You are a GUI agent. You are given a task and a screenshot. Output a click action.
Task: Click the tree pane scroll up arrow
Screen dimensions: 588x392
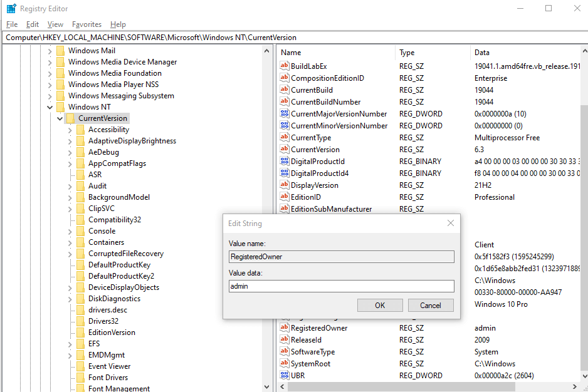(x=266, y=51)
